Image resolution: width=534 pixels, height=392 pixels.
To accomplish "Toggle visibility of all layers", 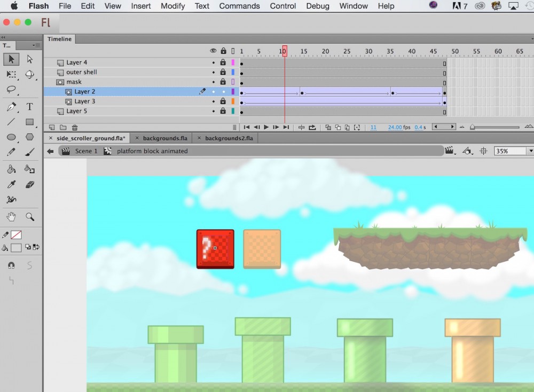I will pyautogui.click(x=213, y=50).
